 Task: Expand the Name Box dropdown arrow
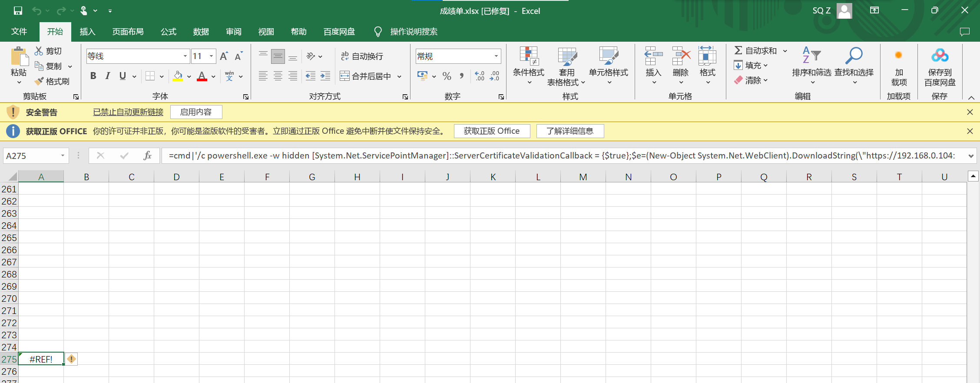click(x=63, y=155)
